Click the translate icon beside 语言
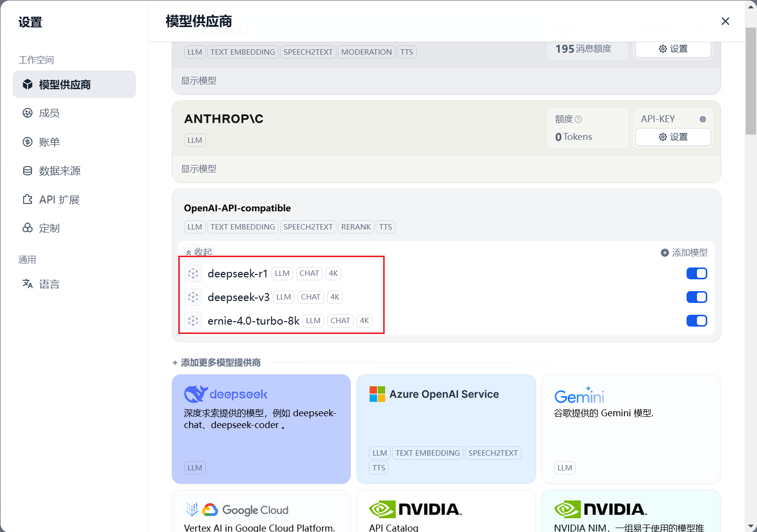 click(28, 284)
